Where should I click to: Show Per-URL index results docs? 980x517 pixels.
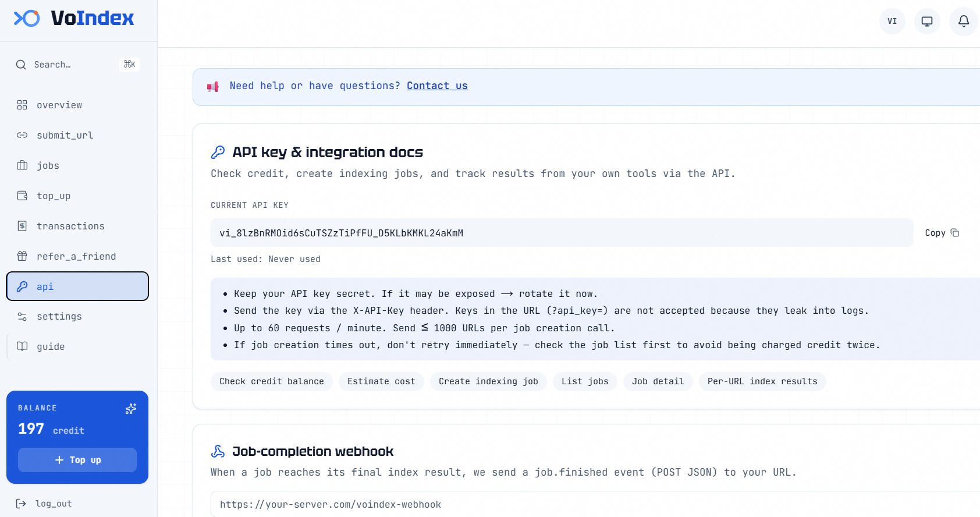pyautogui.click(x=762, y=381)
